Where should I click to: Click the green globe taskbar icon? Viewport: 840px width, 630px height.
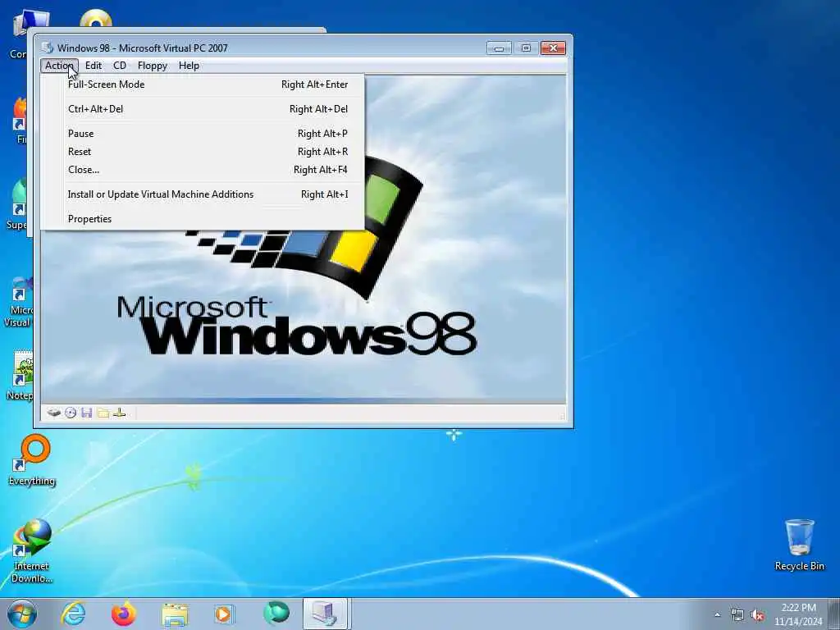tap(276, 614)
